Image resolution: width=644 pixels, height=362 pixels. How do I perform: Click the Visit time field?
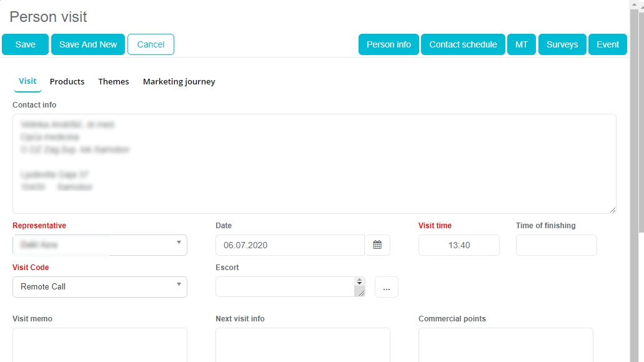pyautogui.click(x=459, y=245)
